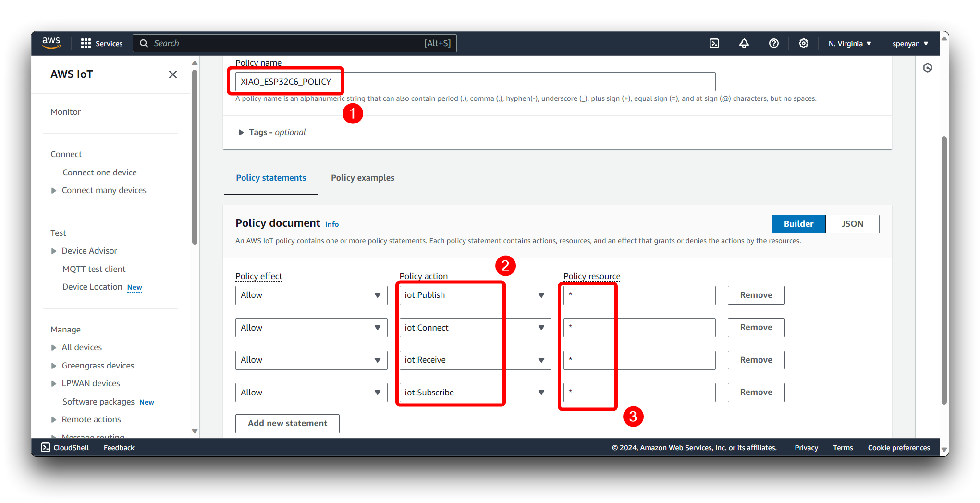Remove the iot:Publish statement
The image size is (980, 503).
[756, 295]
